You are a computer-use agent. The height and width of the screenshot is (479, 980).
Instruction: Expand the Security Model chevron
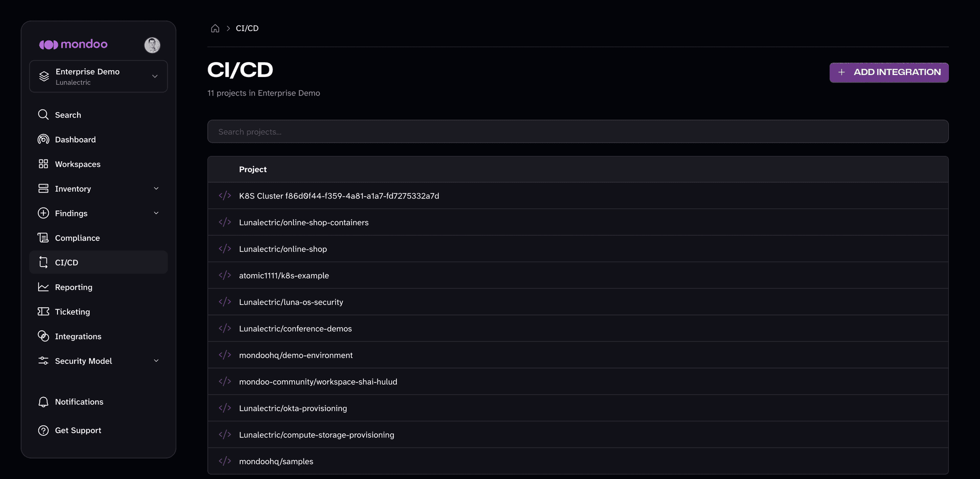[x=156, y=361]
